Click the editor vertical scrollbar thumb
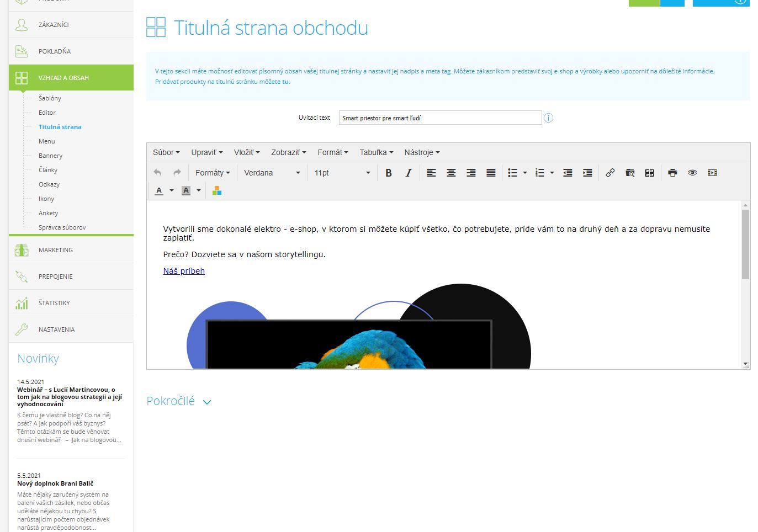 tap(745, 244)
